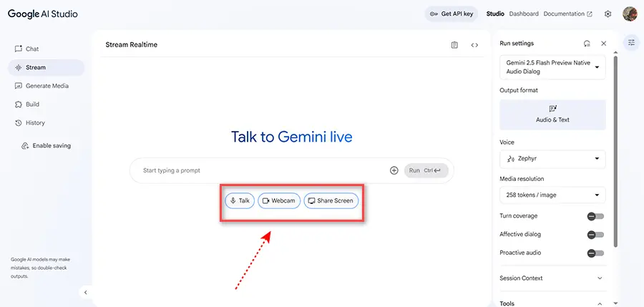The image size is (644, 307).
Task: Click the reset settings icon in Run settings
Action: click(587, 44)
